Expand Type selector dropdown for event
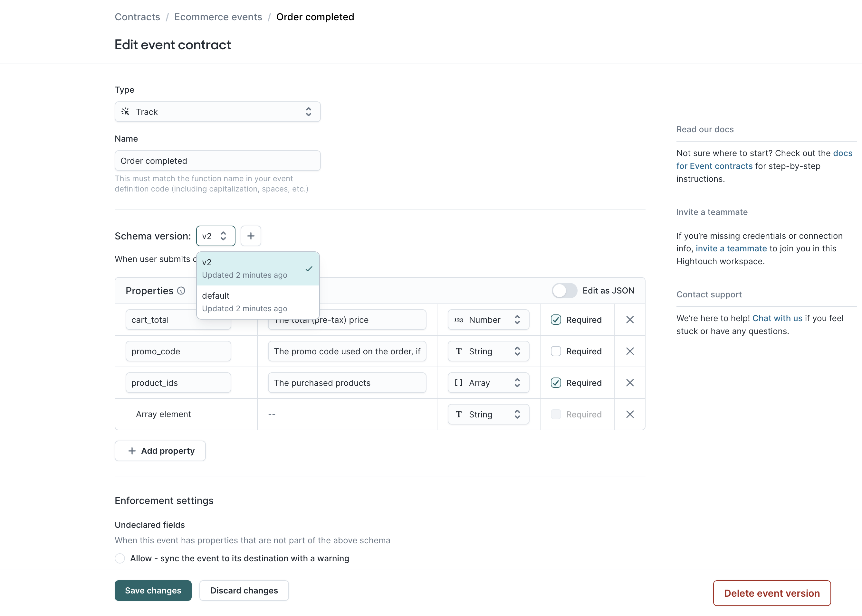 [x=217, y=111]
